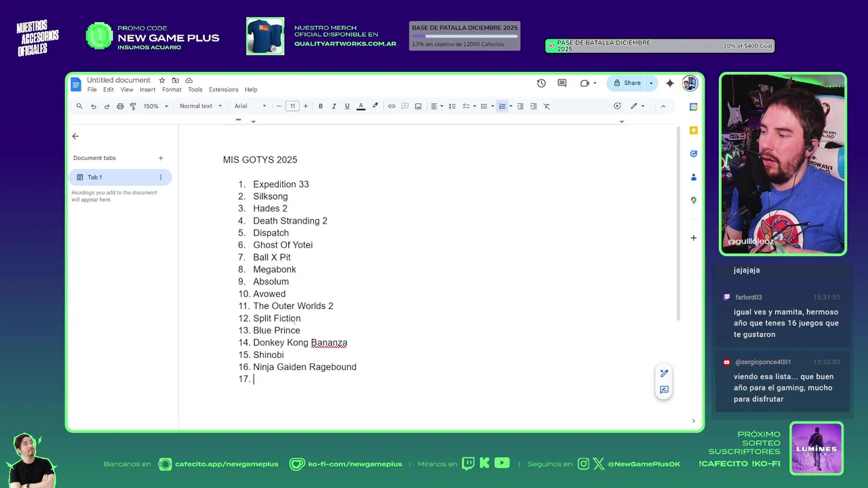Open Google Calendar in the side panel

coord(693,107)
